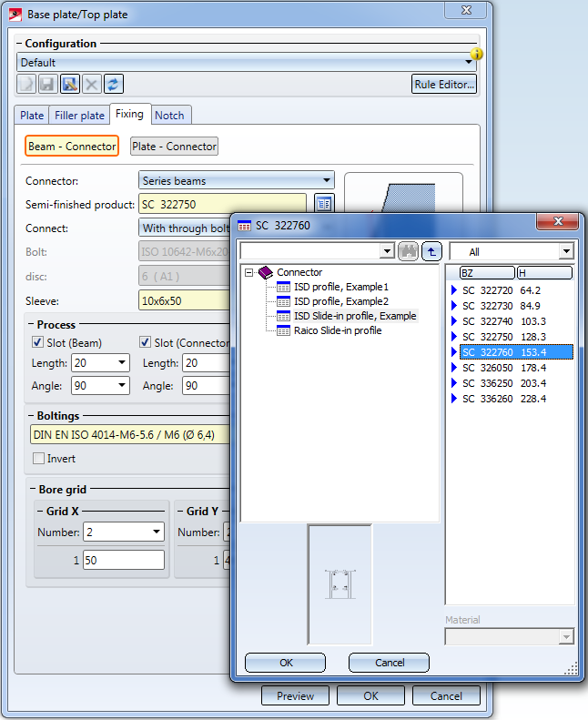
Task: Open catalogue via Semi-finished product table icon
Action: pyautogui.click(x=324, y=203)
